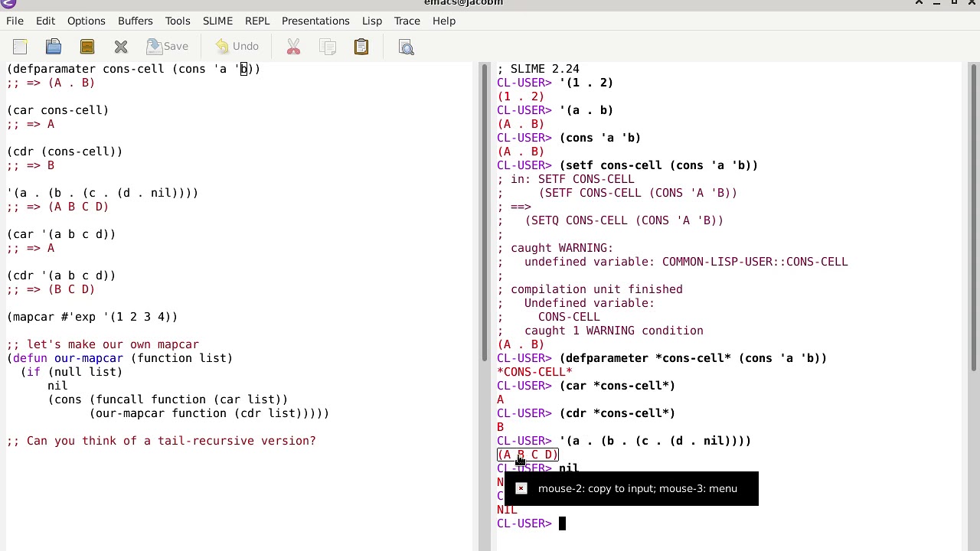Click the tail-recursive version comment line
The width and height of the screenshot is (980, 551).
(162, 441)
